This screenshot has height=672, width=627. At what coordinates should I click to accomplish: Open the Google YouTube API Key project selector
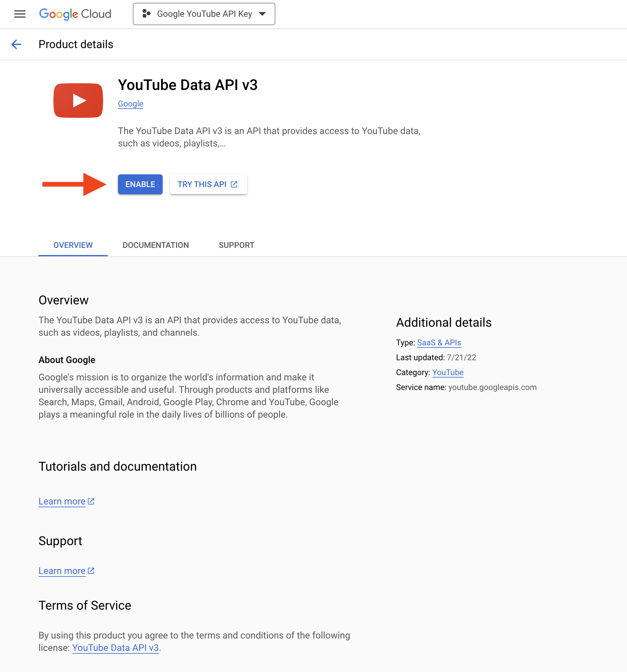[204, 14]
